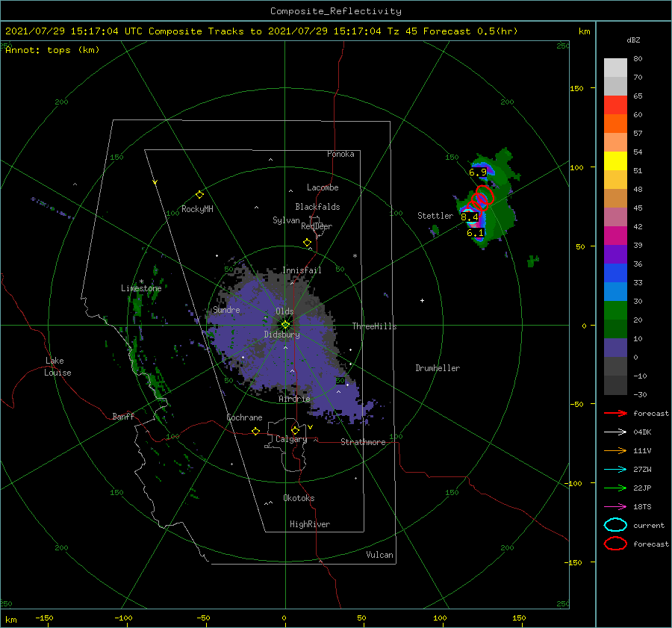Click the cyan current ellipse legend icon
The image size is (672, 628).
point(615,525)
